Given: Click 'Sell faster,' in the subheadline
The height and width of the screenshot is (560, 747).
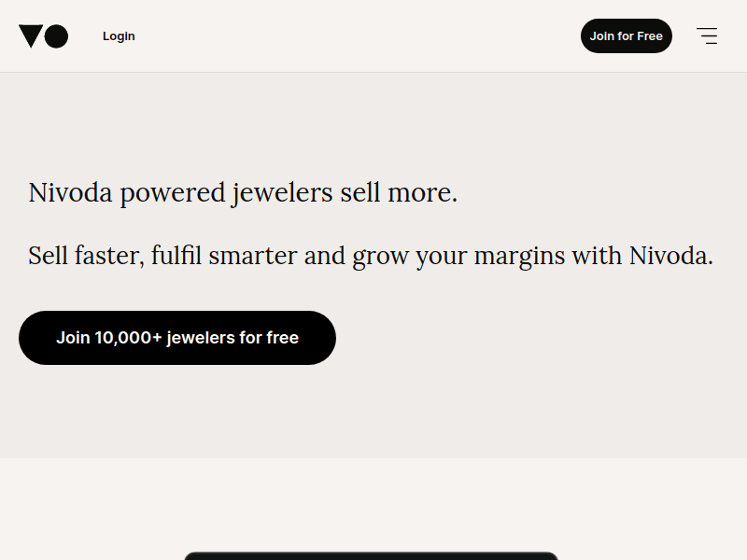Looking at the screenshot, I should pyautogui.click(x=85, y=255).
